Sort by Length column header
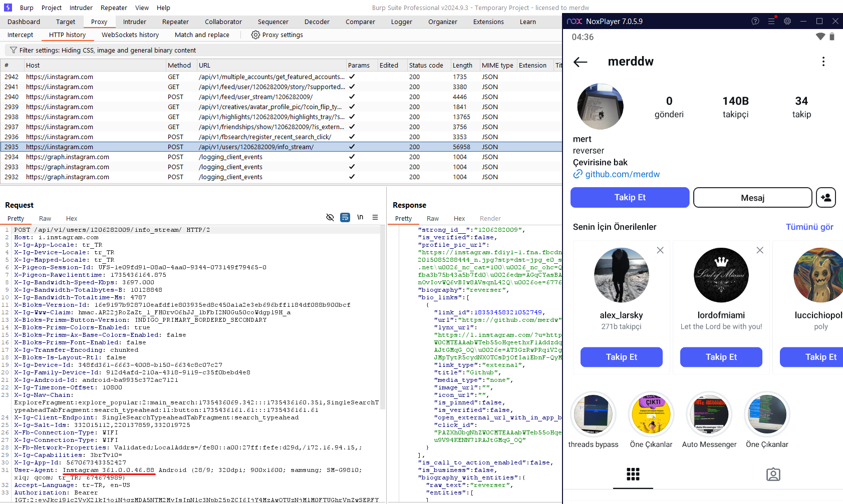Screen dimensions: 843x504 pyautogui.click(x=465, y=65)
